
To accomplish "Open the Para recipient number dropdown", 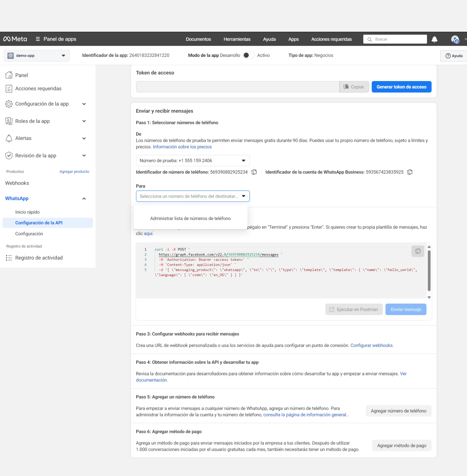I will click(193, 196).
